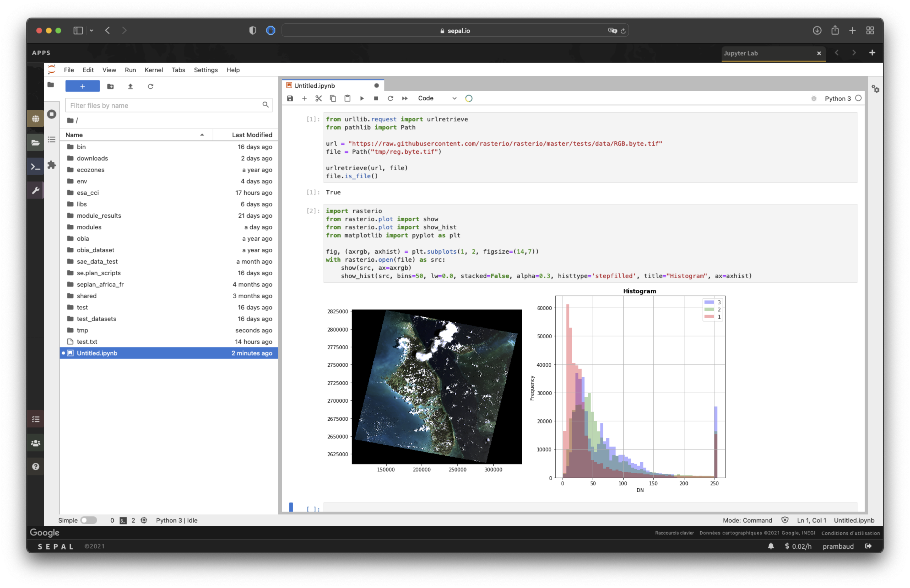Focus the Filter files by name field

point(164,105)
